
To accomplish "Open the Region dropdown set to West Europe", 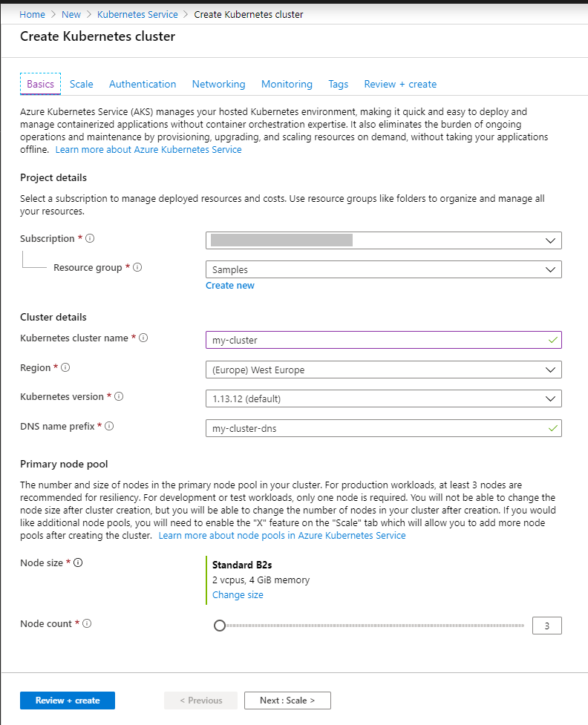I will coord(383,370).
